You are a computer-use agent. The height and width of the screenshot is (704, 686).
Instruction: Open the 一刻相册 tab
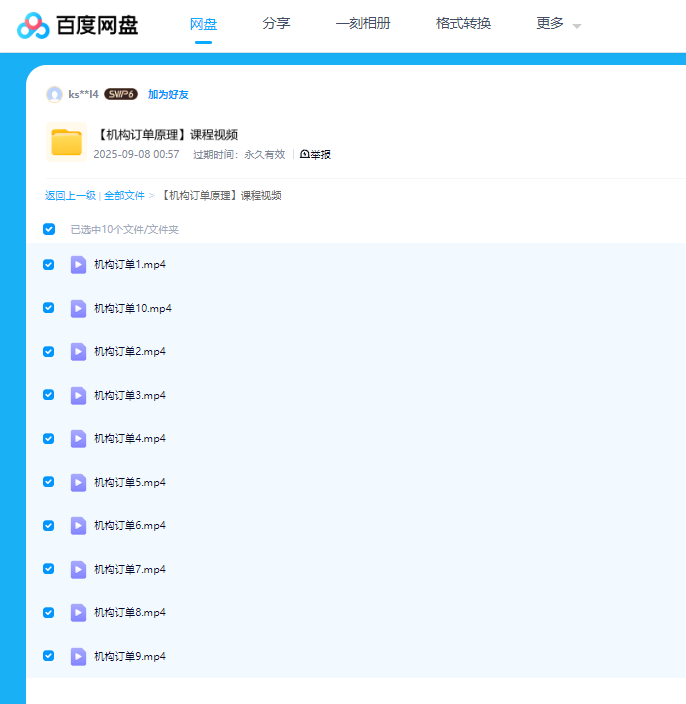(363, 24)
